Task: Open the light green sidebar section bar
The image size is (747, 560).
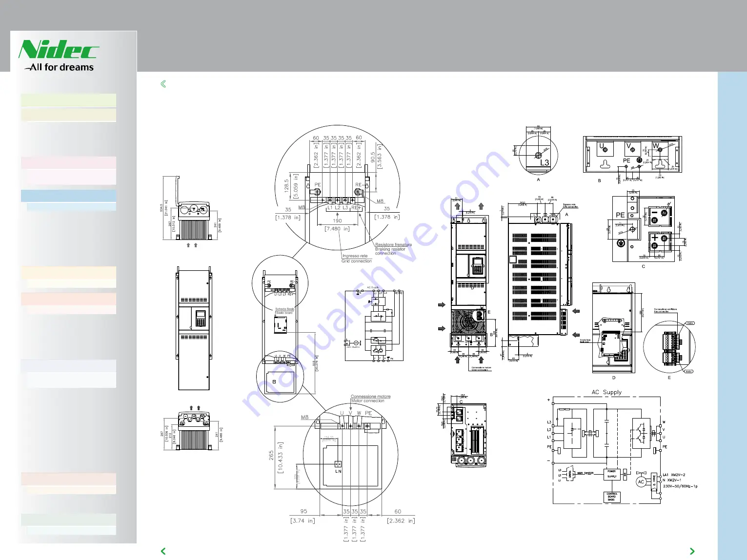Action: [68, 100]
